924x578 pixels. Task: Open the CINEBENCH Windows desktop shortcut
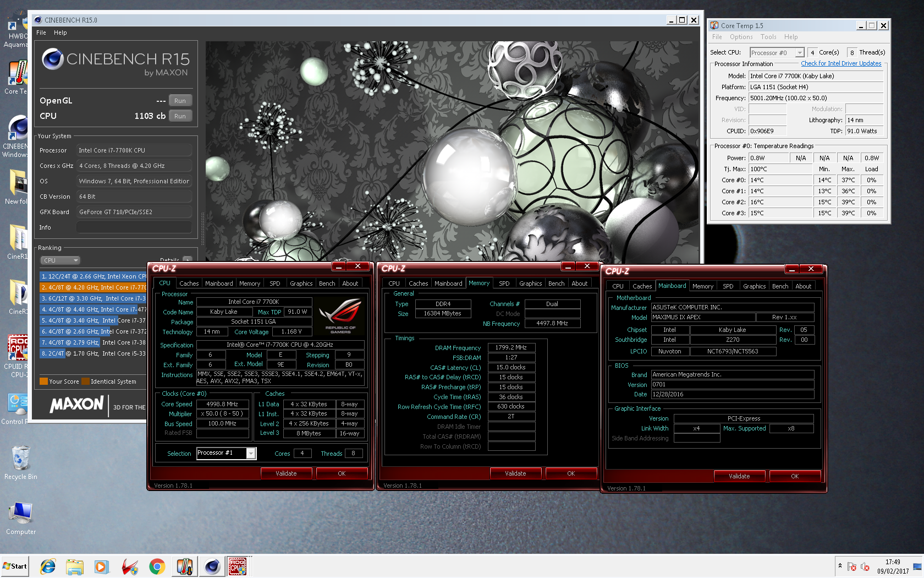click(x=15, y=137)
